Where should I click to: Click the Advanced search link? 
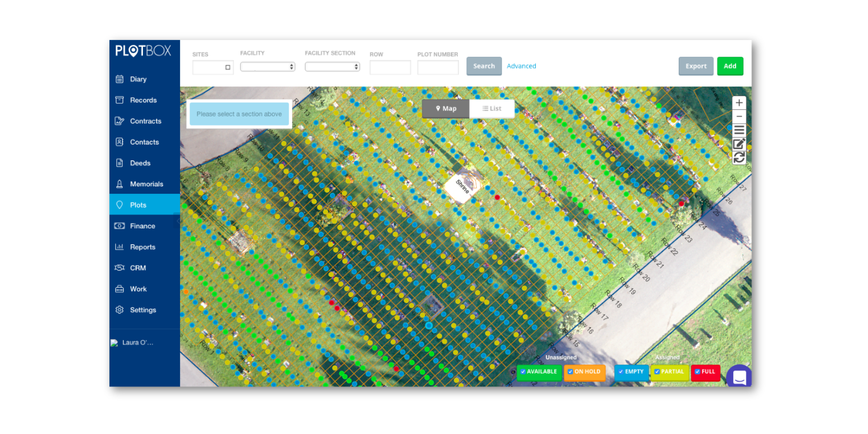click(x=521, y=66)
